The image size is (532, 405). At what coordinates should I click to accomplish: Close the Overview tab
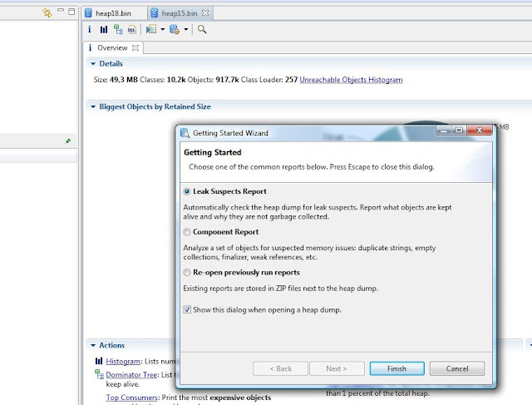point(135,48)
